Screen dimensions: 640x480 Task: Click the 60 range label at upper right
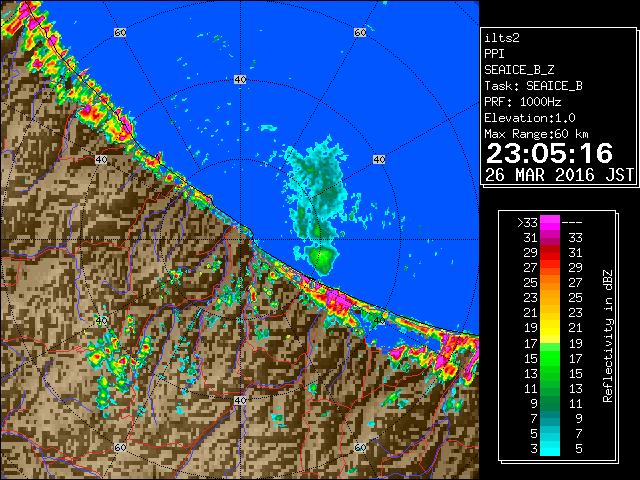coord(360,32)
